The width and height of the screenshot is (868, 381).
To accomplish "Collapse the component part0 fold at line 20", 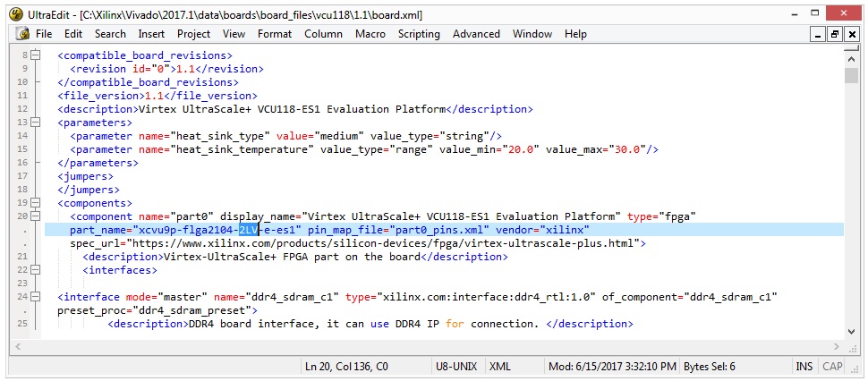I will tap(35, 216).
